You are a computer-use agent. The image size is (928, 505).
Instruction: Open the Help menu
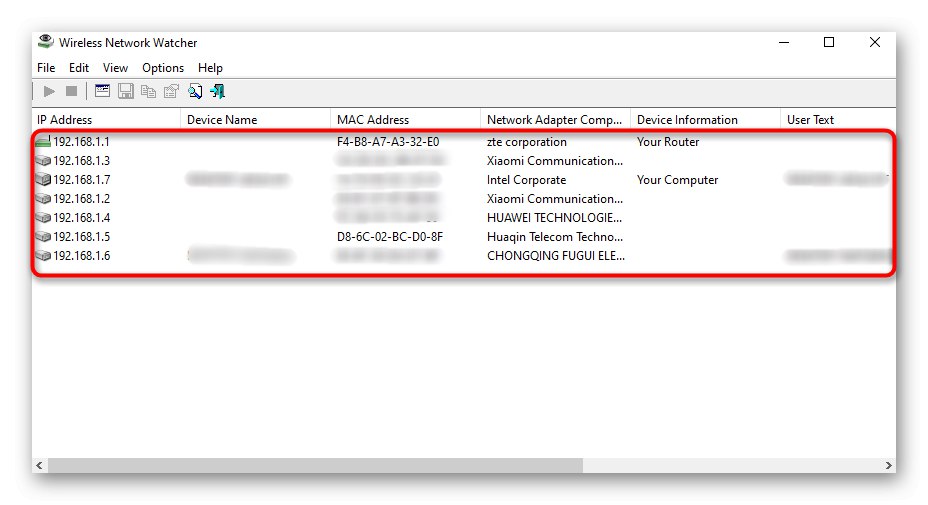coord(210,67)
